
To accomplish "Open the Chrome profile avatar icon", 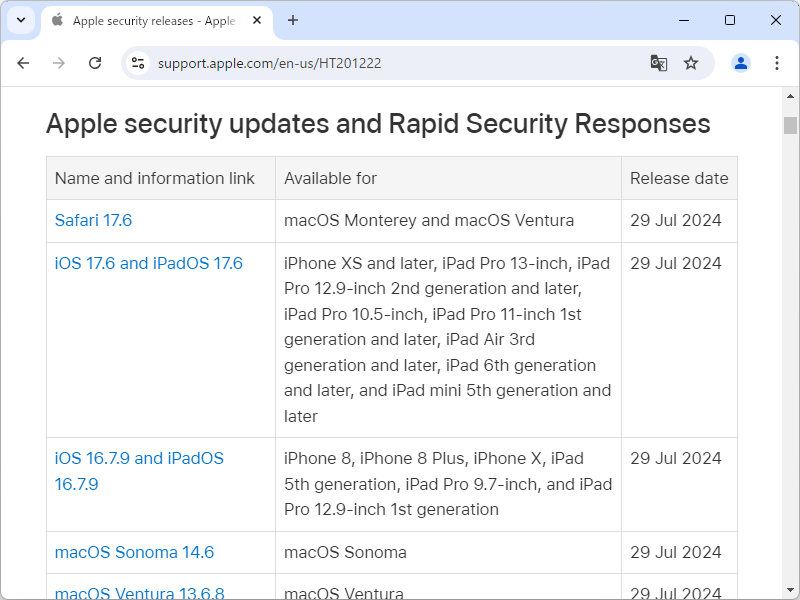I will [x=740, y=62].
